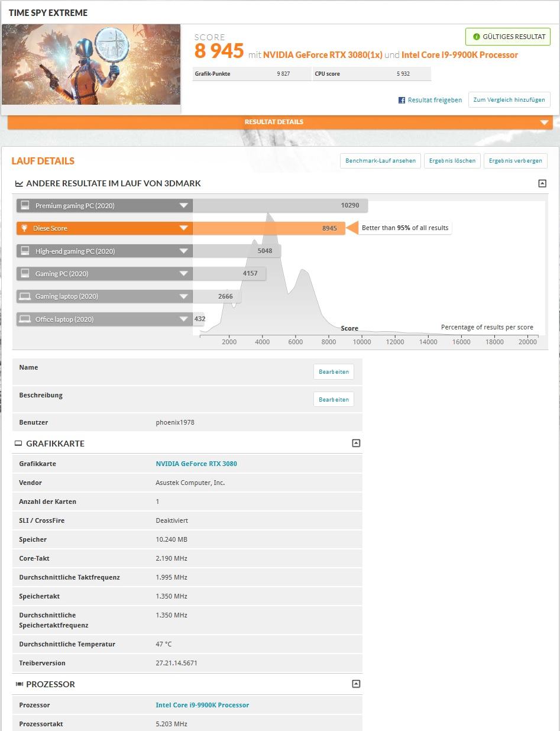Click the Time Spy Extreme thumbnail image
Viewport: 560px width, 731px height.
91,64
